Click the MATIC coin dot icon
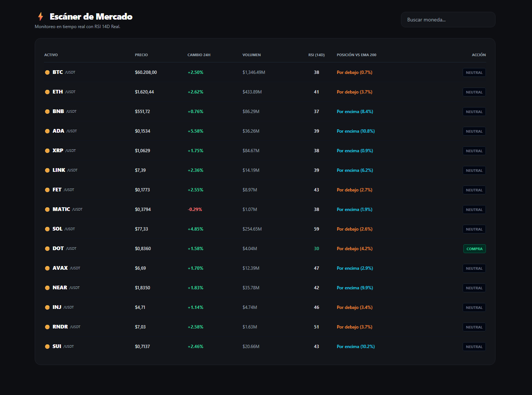The height and width of the screenshot is (395, 532). [47, 210]
